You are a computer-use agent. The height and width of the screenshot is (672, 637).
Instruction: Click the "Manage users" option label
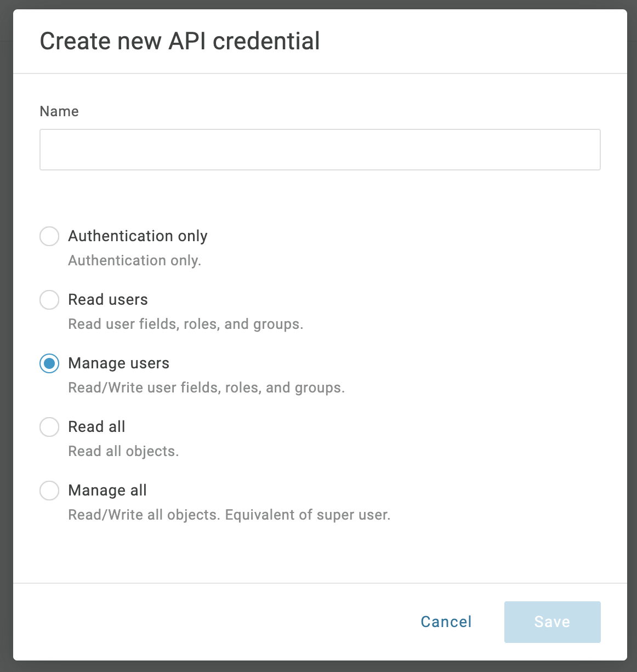pos(118,363)
